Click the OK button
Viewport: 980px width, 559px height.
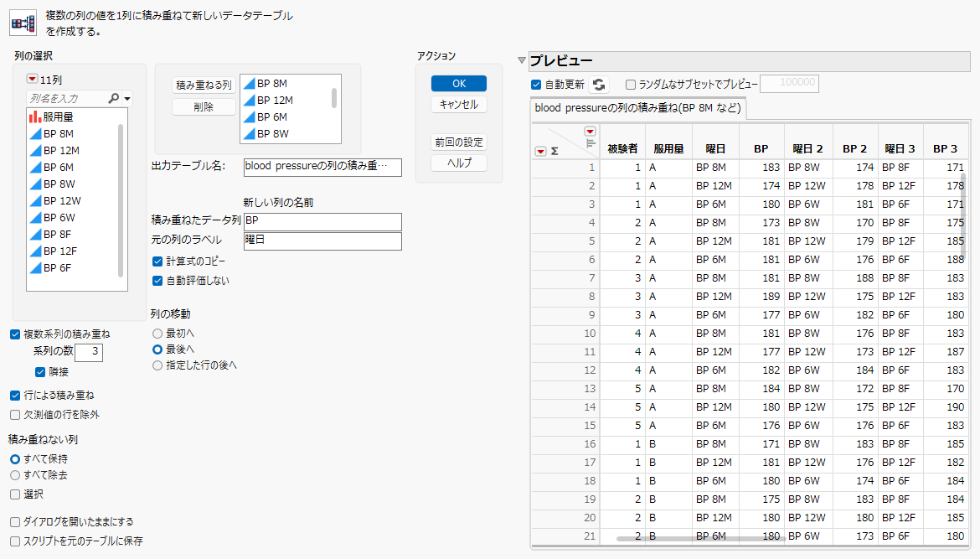click(459, 83)
